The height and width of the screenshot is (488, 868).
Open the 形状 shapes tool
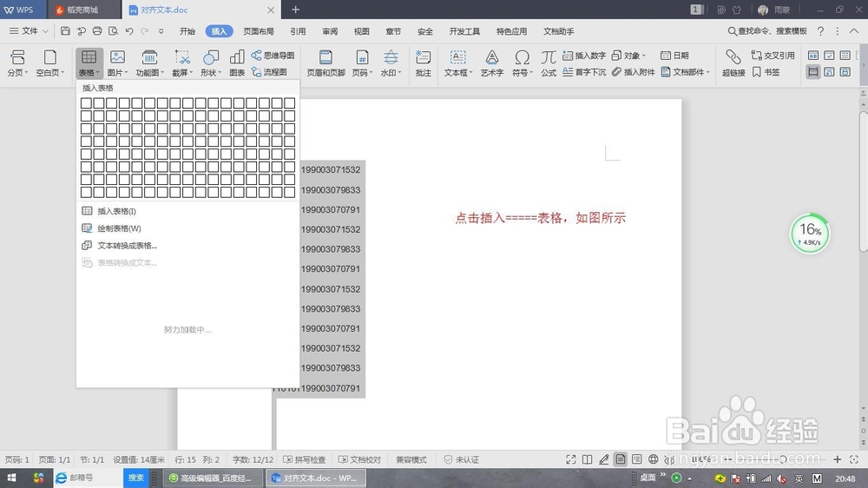point(211,63)
